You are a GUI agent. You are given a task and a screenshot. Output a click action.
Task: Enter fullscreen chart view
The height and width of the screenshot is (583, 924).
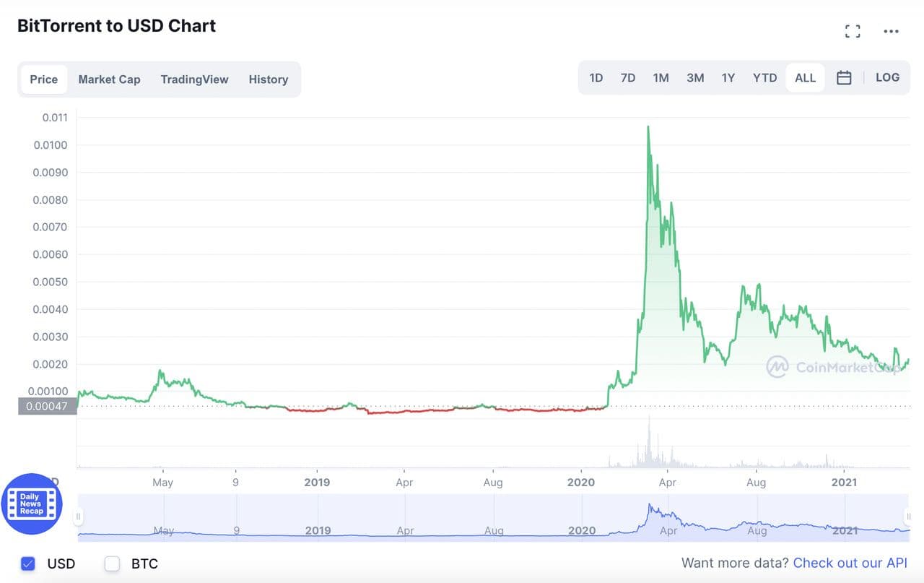853,31
